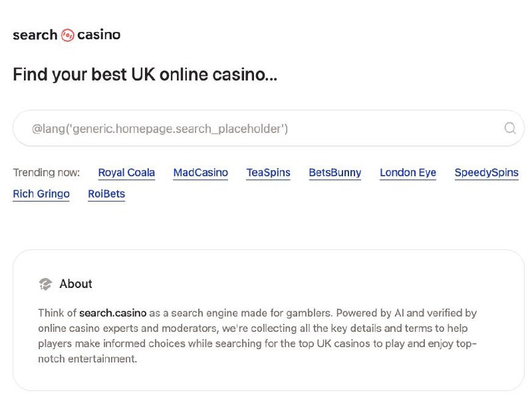Click the 'Find your best UK online casino' heading
The image size is (532, 419).
[145, 74]
